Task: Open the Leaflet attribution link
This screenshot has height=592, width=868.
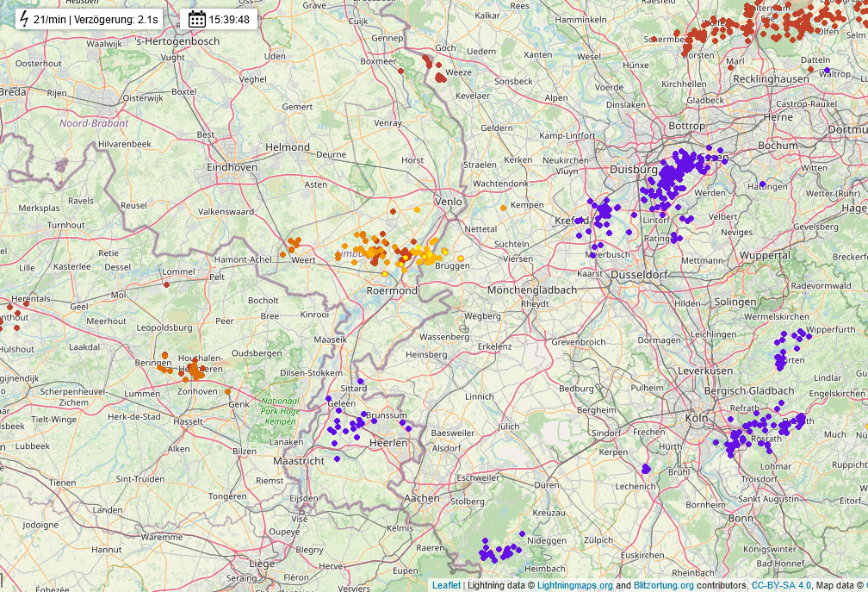Action: [446, 585]
